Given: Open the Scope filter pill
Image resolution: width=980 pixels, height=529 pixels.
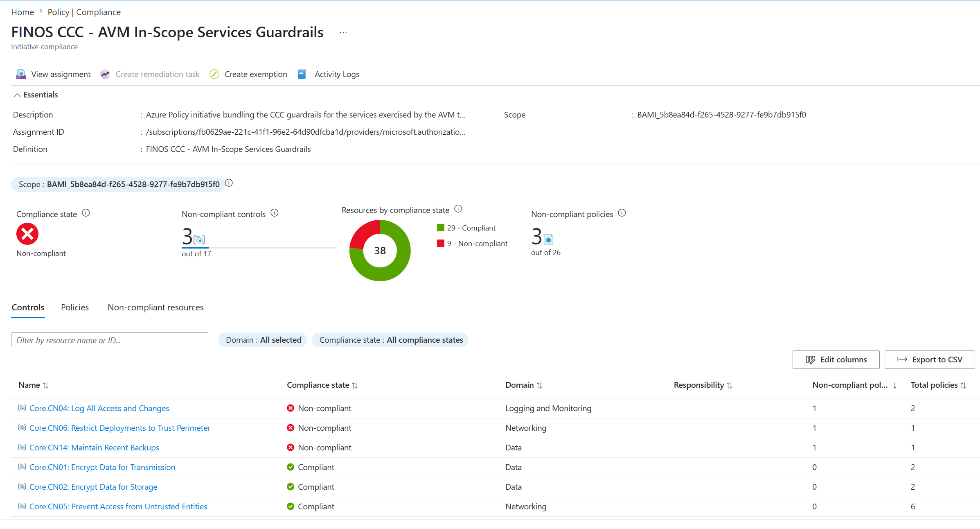Looking at the screenshot, I should (118, 184).
